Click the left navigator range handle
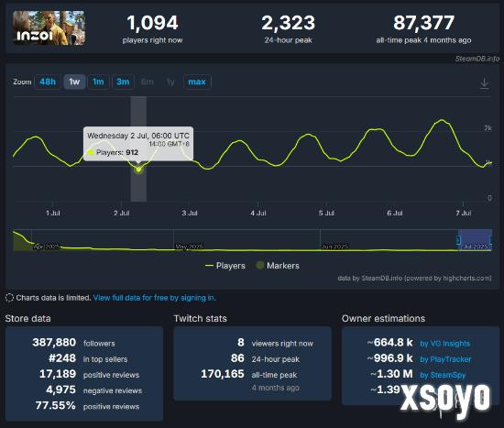This screenshot has height=428, width=504. (x=459, y=240)
